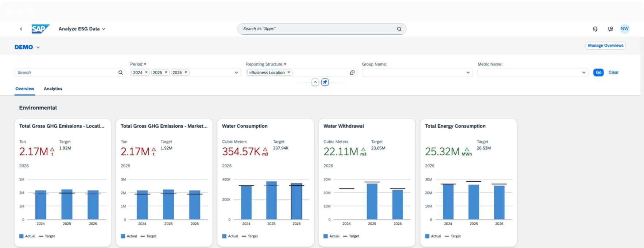Open the NW user profile avatar

(x=625, y=29)
